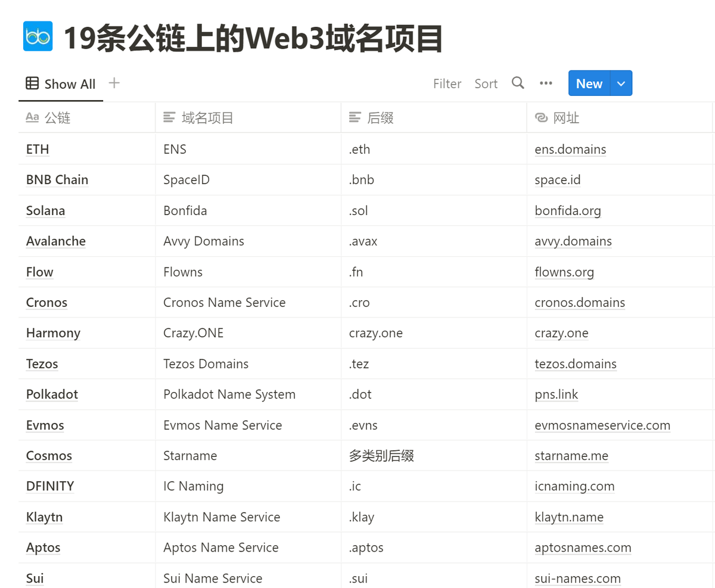Open the ETH row page
715x588 pixels.
pyautogui.click(x=38, y=149)
